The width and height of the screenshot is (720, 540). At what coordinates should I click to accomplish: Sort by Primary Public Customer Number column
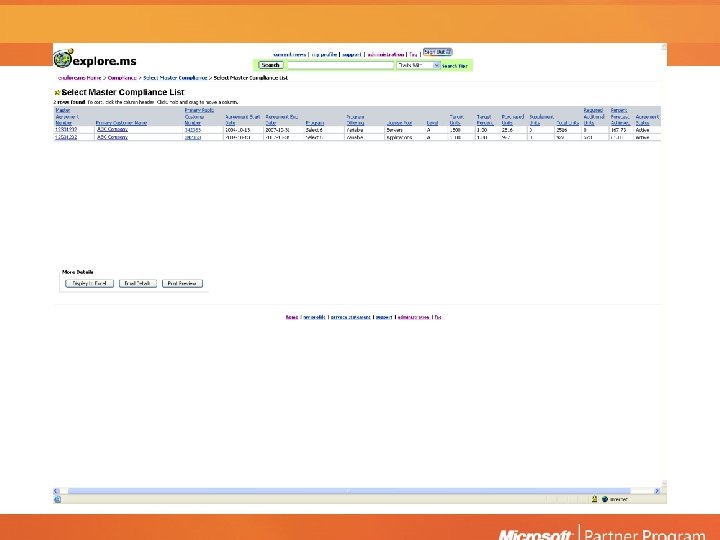point(199,117)
